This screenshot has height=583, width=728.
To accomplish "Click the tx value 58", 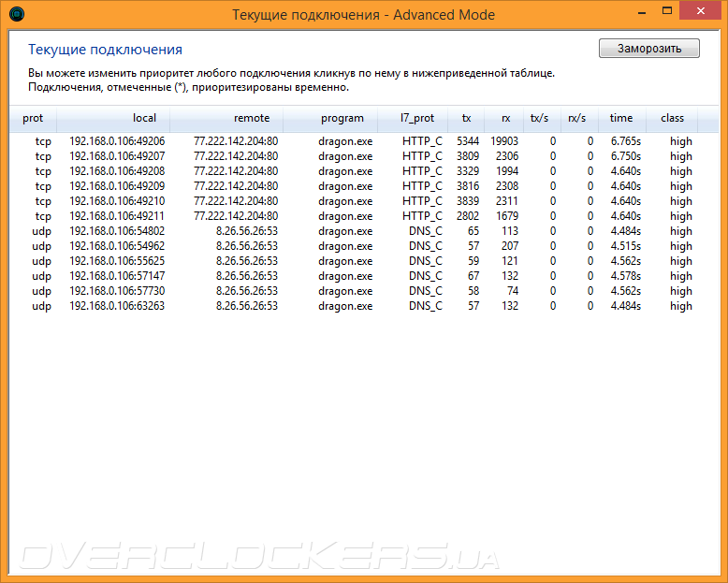I will [x=473, y=291].
